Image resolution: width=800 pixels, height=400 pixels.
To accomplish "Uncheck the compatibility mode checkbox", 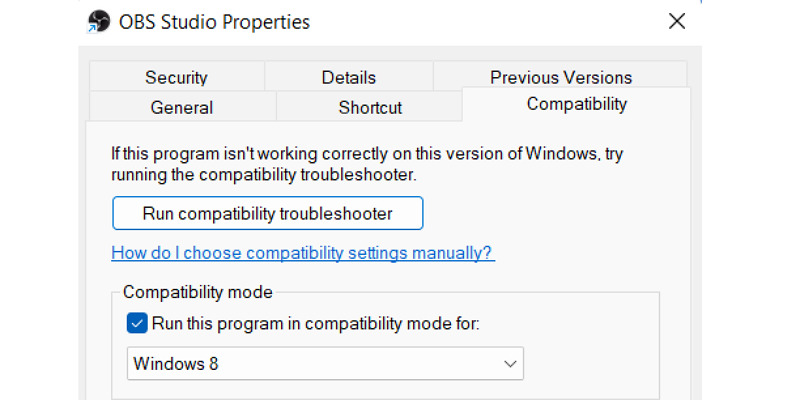I will 137,323.
